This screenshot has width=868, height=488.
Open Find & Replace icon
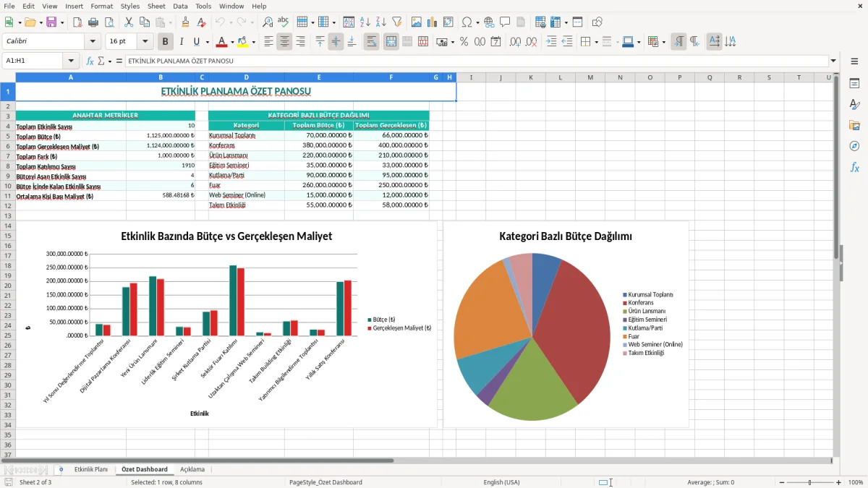[x=268, y=22]
